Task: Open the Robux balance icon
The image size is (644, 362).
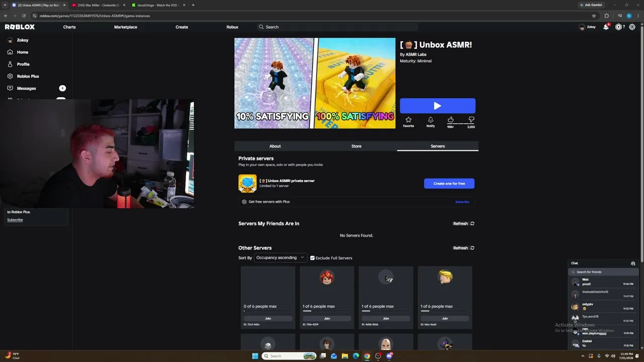Action: [x=619, y=27]
